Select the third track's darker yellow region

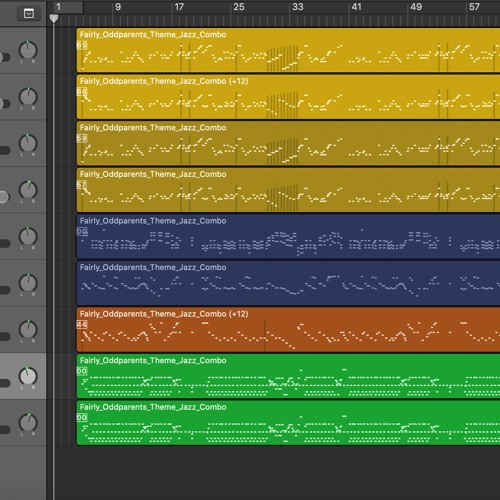[288, 144]
